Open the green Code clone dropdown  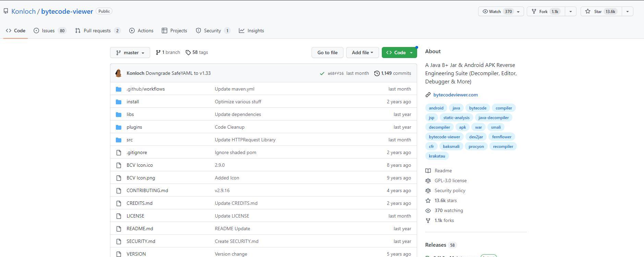point(399,52)
